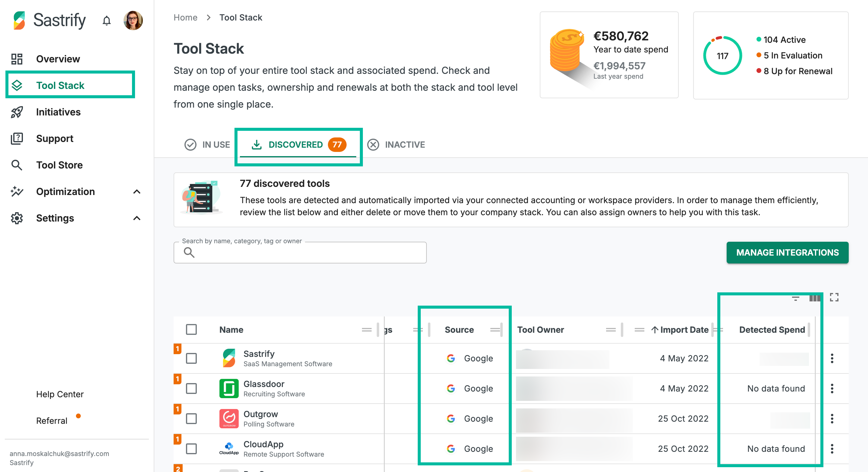
Task: Check the select-all header checkbox
Action: (191, 329)
